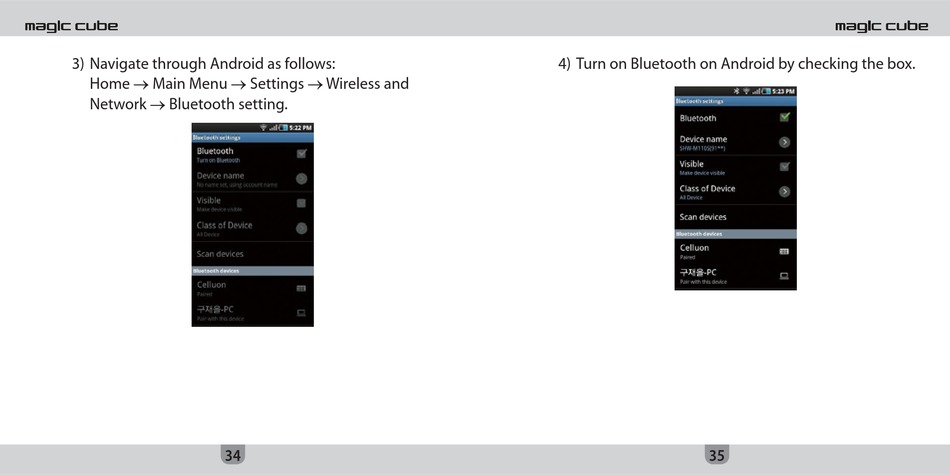The height and width of the screenshot is (475, 950).
Task: Tick the Bluetooth checkbox on page 34 screenshot
Action: tap(301, 154)
